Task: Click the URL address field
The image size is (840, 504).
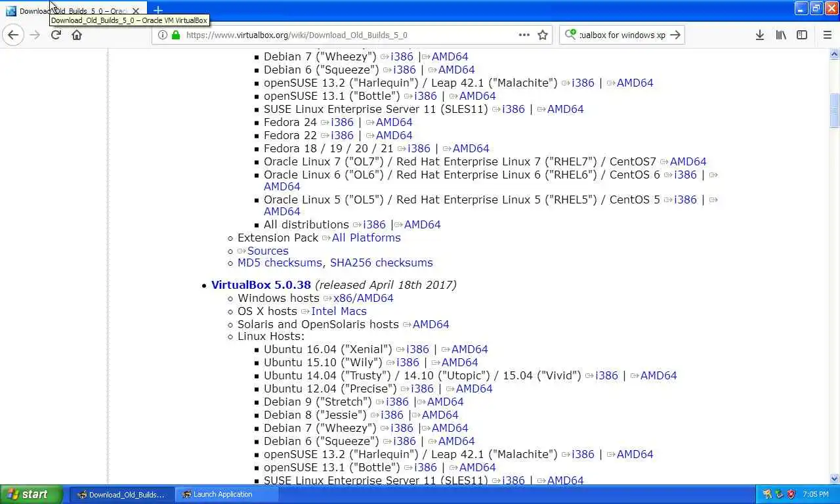Action: (x=351, y=35)
